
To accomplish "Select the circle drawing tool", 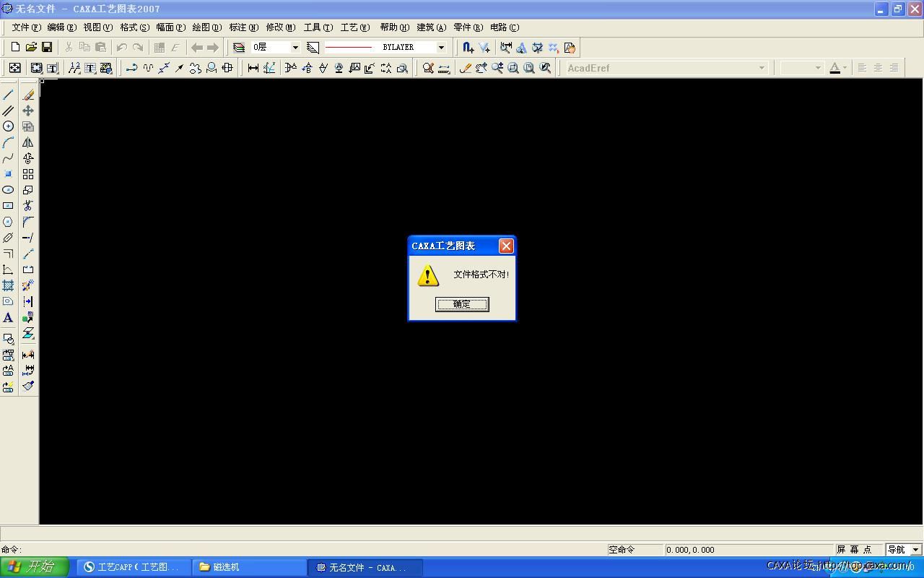I will pyautogui.click(x=8, y=126).
